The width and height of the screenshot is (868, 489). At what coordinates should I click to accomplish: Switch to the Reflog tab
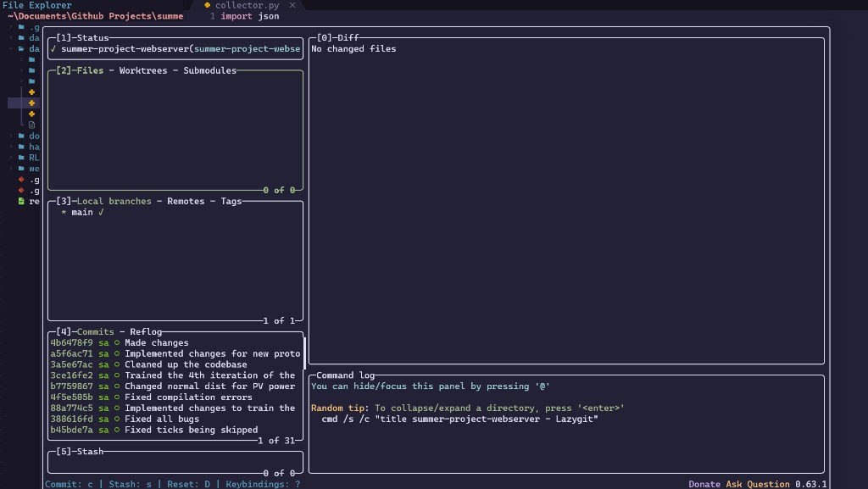point(146,332)
